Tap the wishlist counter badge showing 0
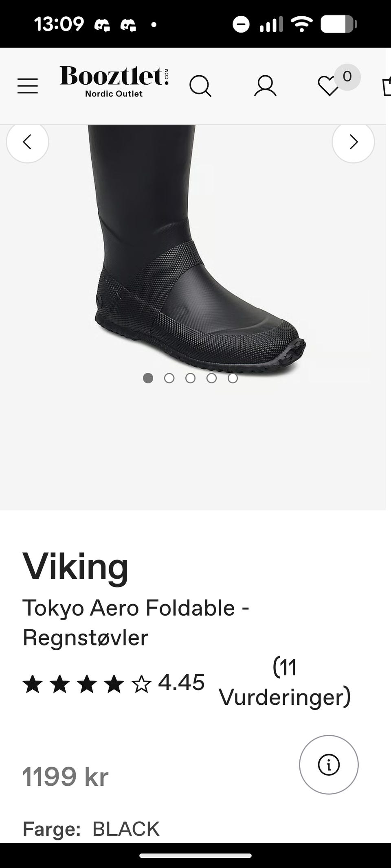The image size is (391, 868). 347,77
